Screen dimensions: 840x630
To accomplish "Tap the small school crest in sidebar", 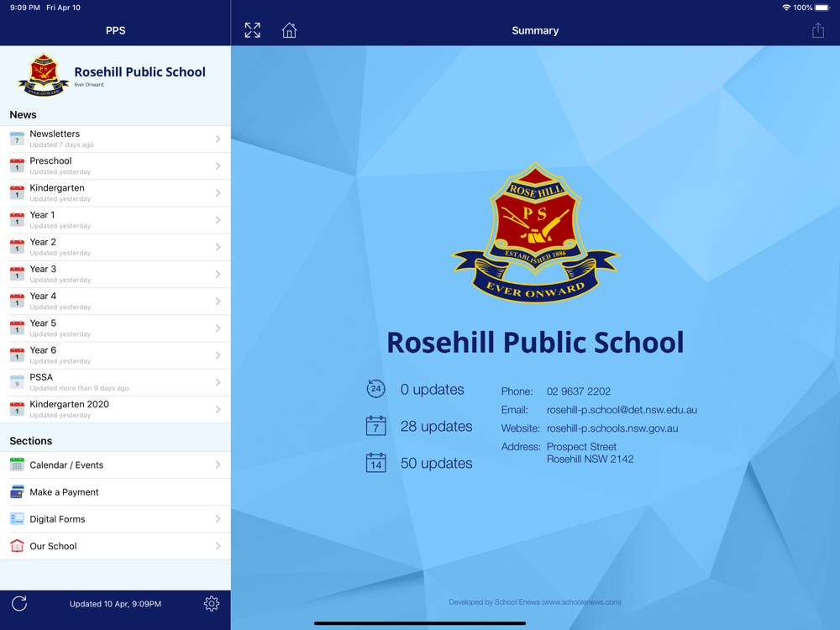I will pyautogui.click(x=44, y=75).
